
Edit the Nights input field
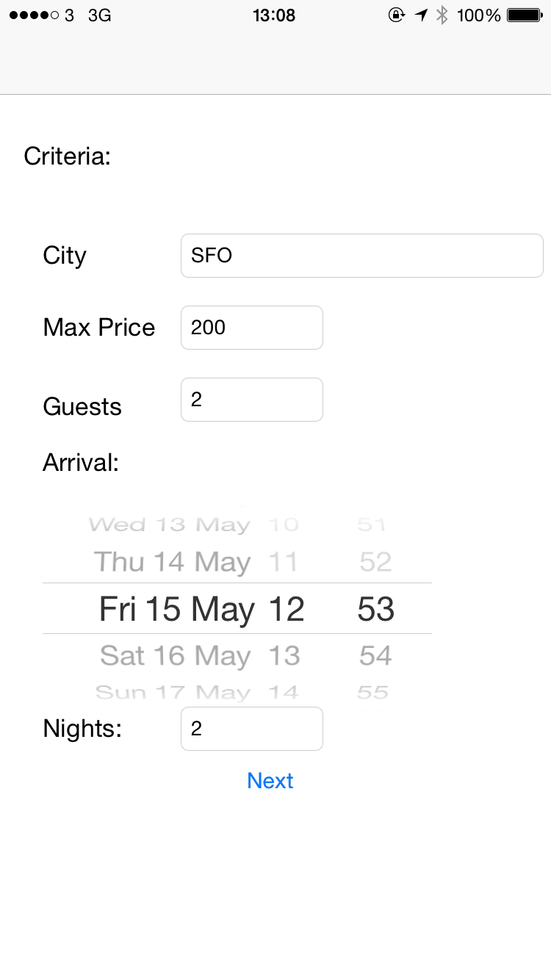[251, 729]
